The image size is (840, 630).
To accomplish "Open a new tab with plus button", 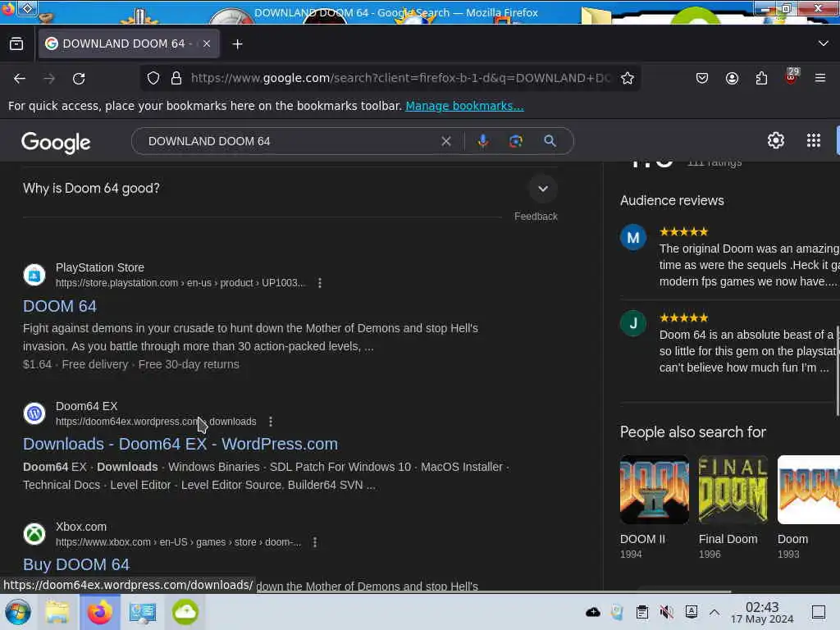I will point(237,44).
